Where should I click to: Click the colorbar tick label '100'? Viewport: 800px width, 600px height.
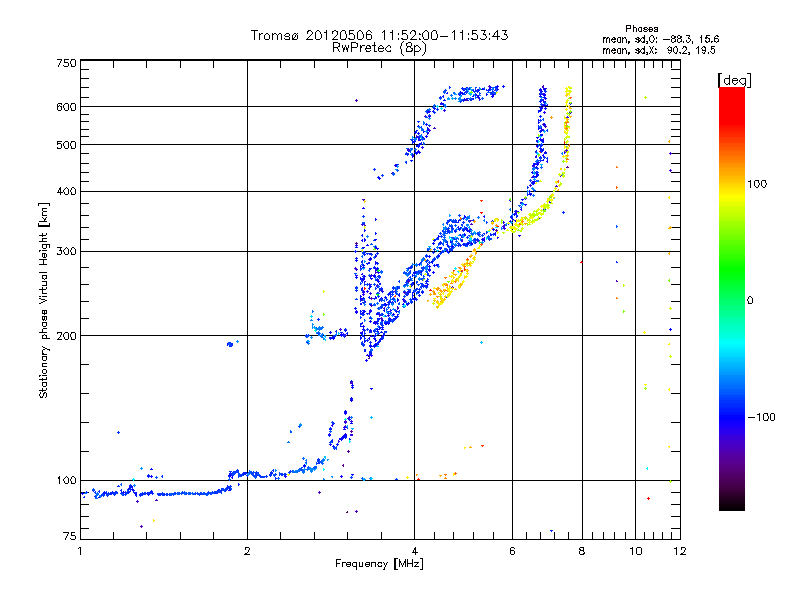(x=757, y=184)
